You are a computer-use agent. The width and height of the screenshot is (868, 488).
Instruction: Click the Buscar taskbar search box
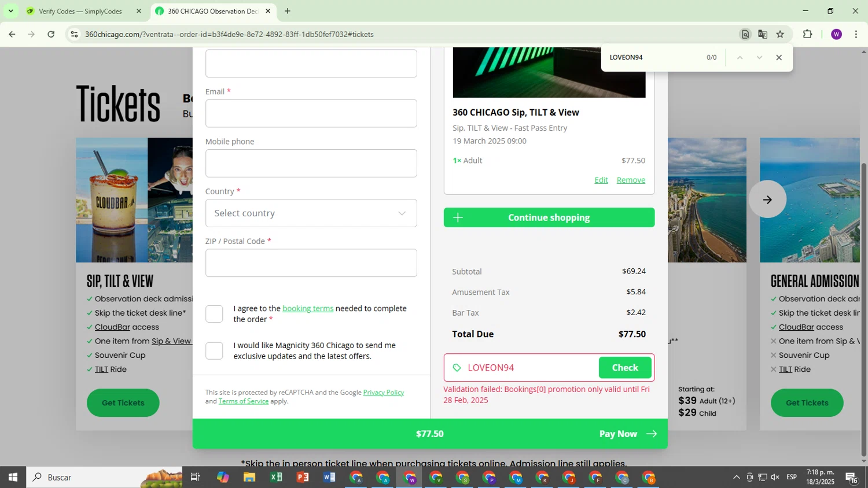[x=104, y=478]
